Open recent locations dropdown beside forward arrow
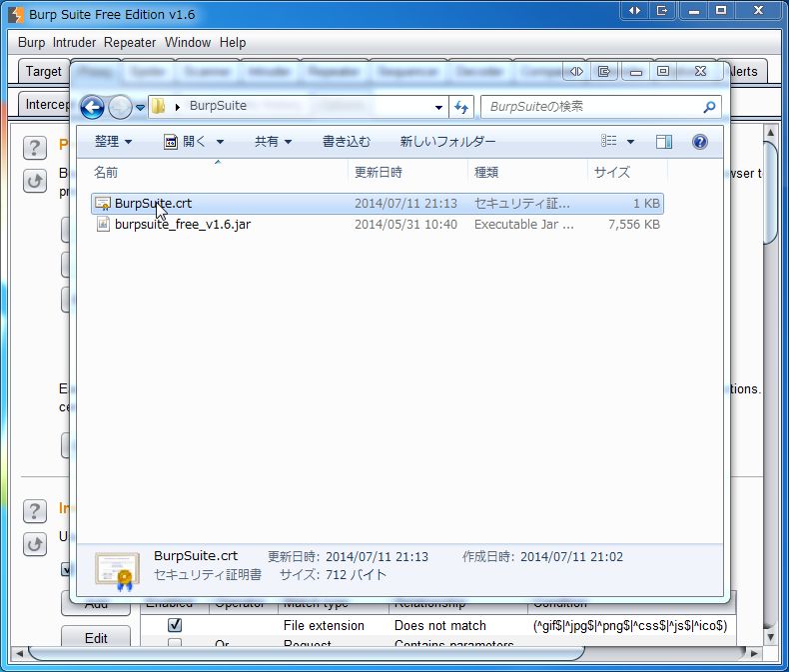Viewport: 789px width, 672px height. pos(141,108)
